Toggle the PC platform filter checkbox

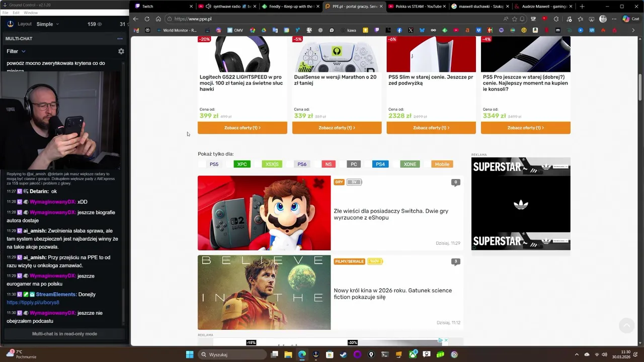[x=342, y=164]
